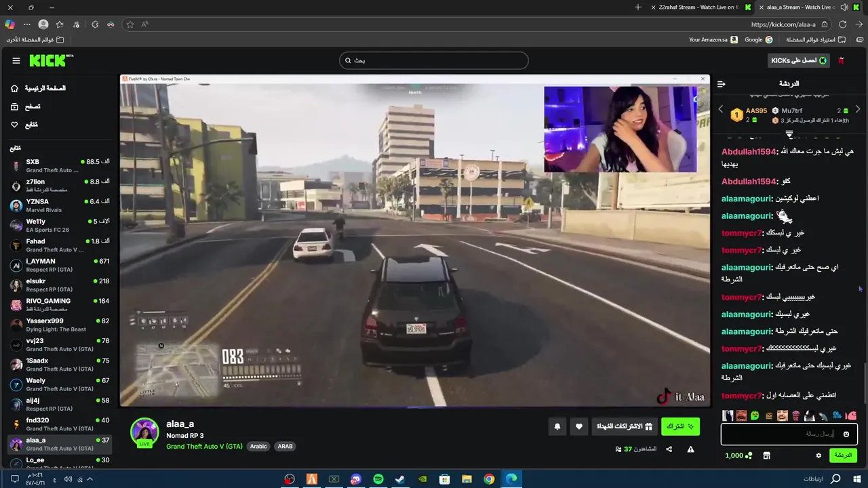
Task: Open Fahad channel in sidebar
Action: 59,245
